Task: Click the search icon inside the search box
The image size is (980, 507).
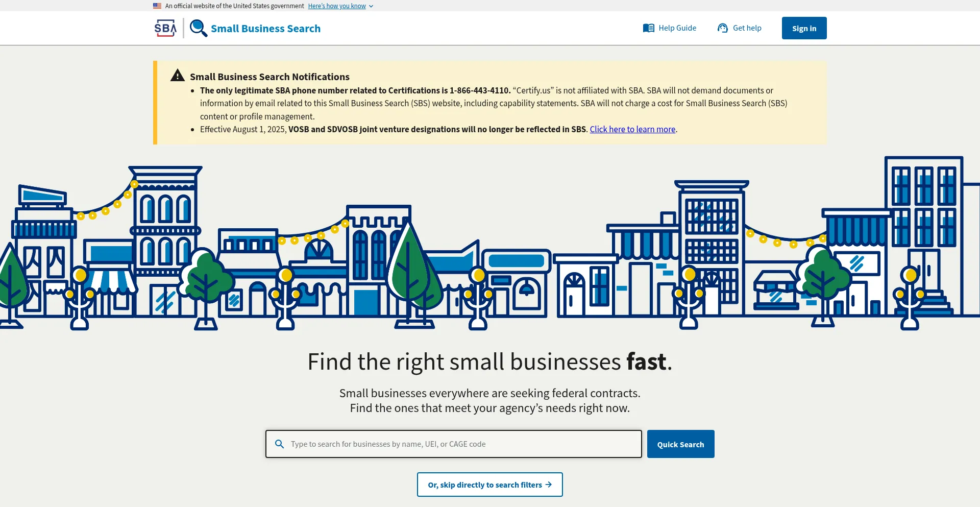Action: pos(279,444)
